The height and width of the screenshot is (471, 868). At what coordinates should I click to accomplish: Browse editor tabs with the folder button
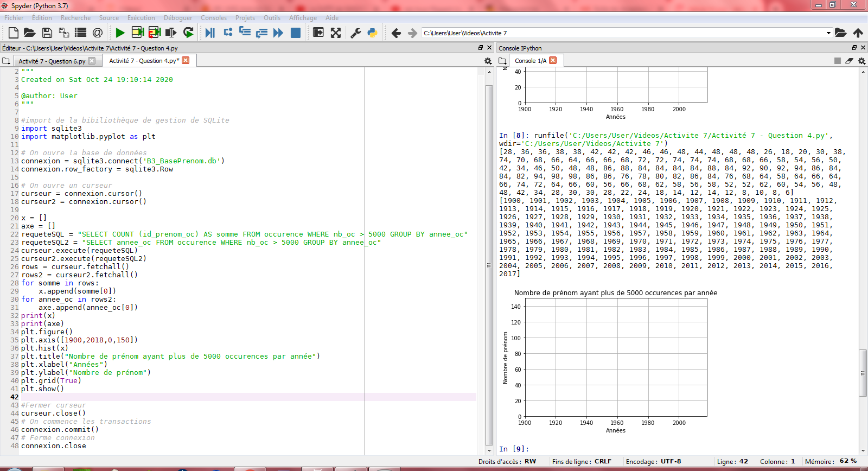6,61
